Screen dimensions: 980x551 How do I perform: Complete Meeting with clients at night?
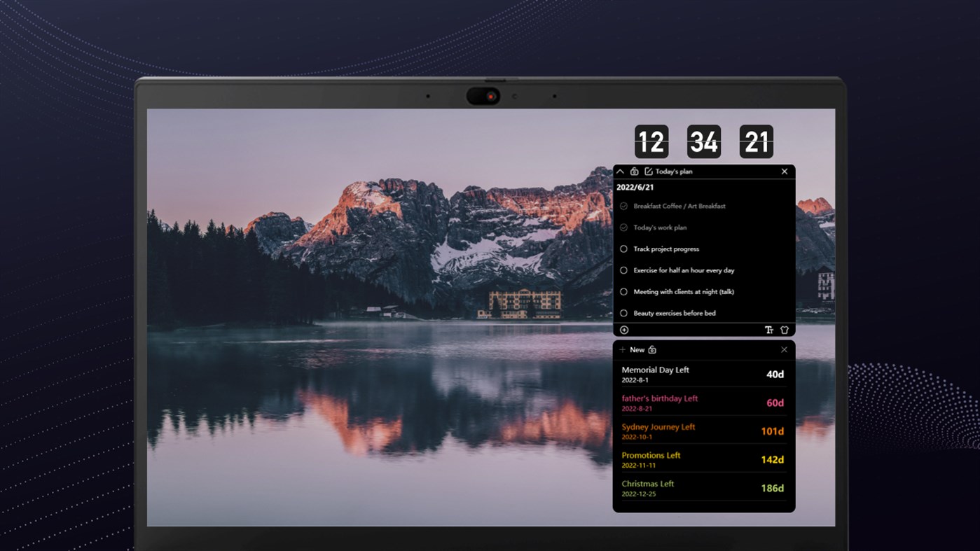coord(623,292)
